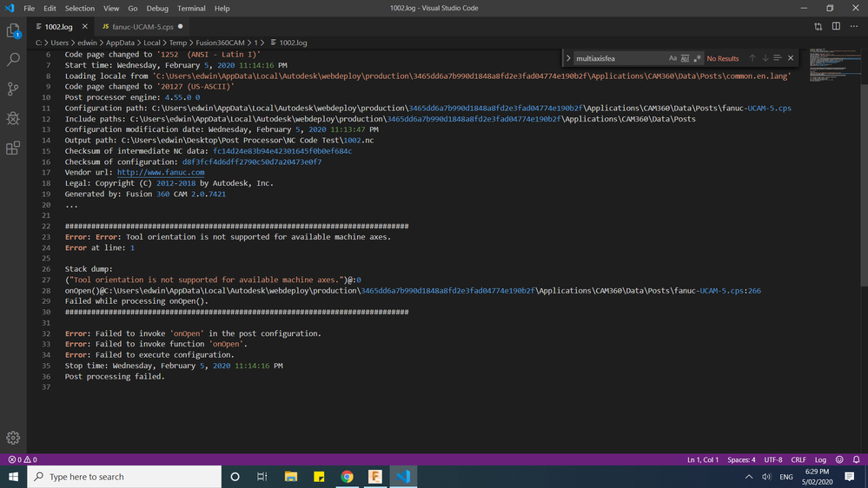Open the Run and Debug view
The height and width of the screenshot is (488, 868).
(13, 118)
